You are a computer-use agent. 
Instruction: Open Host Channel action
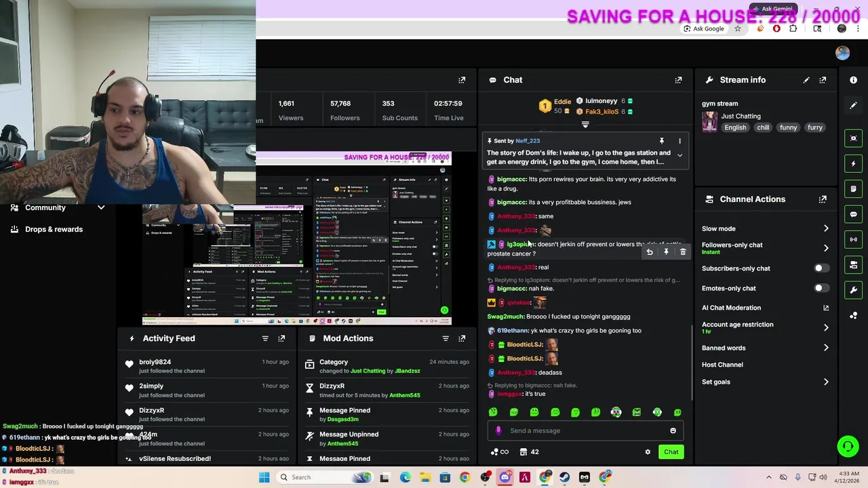click(722, 365)
